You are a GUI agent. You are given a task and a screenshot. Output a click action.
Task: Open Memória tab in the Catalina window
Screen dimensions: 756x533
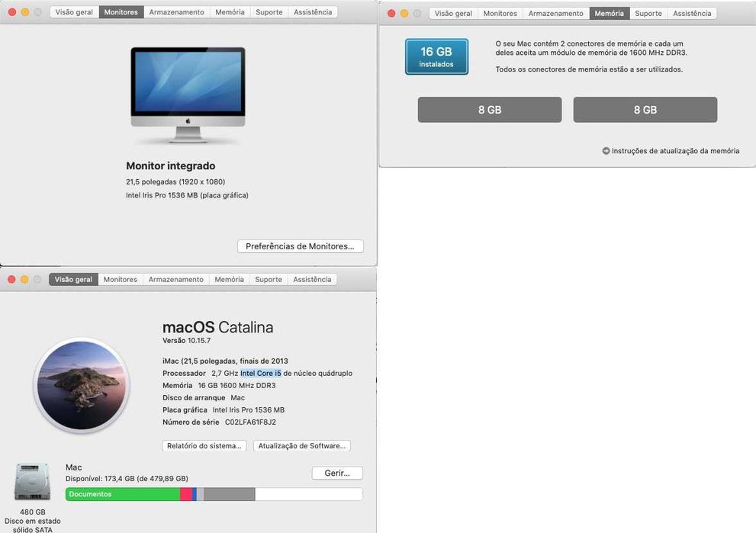pos(230,280)
